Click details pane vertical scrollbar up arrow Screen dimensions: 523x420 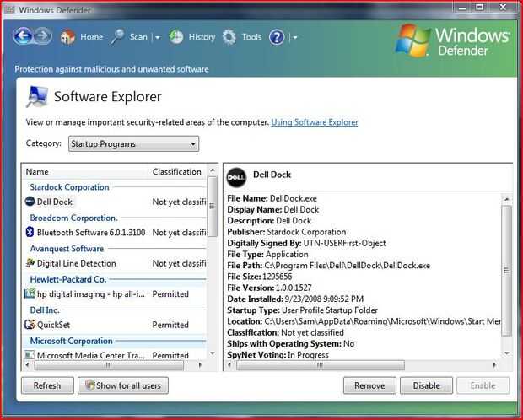(x=507, y=199)
